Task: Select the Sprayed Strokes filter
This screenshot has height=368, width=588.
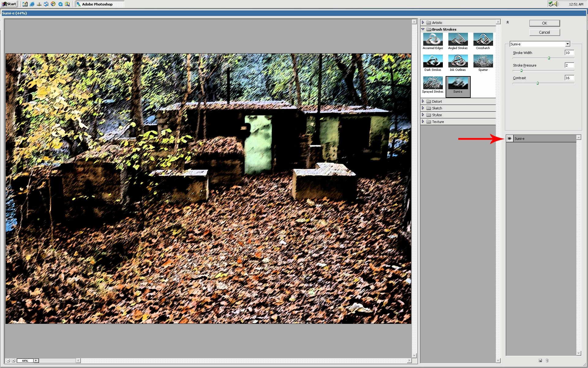Action: (x=433, y=83)
